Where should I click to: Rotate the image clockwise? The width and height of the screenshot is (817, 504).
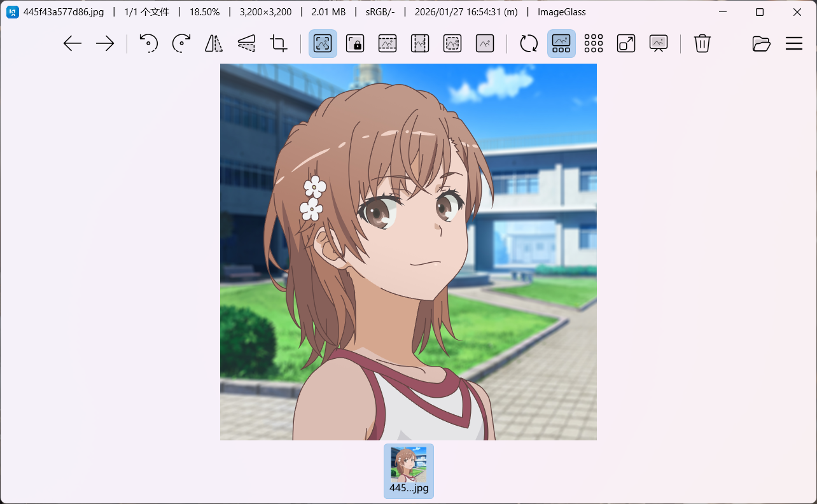point(181,44)
